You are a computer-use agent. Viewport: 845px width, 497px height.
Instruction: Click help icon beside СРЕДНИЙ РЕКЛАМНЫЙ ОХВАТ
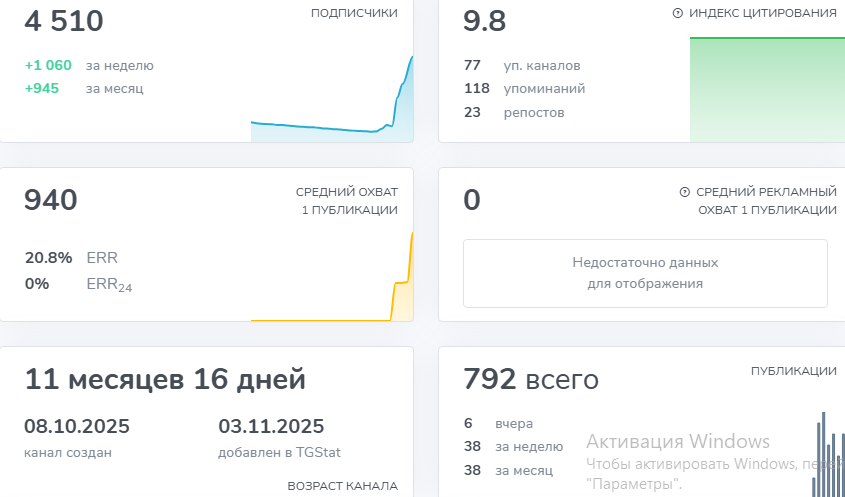click(x=685, y=192)
